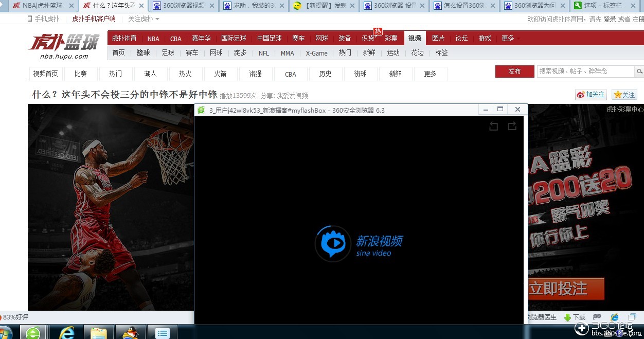Screen dimensions: 644x339
Task: Click the IE compatibility mode icon in status bar
Action: 614,317
